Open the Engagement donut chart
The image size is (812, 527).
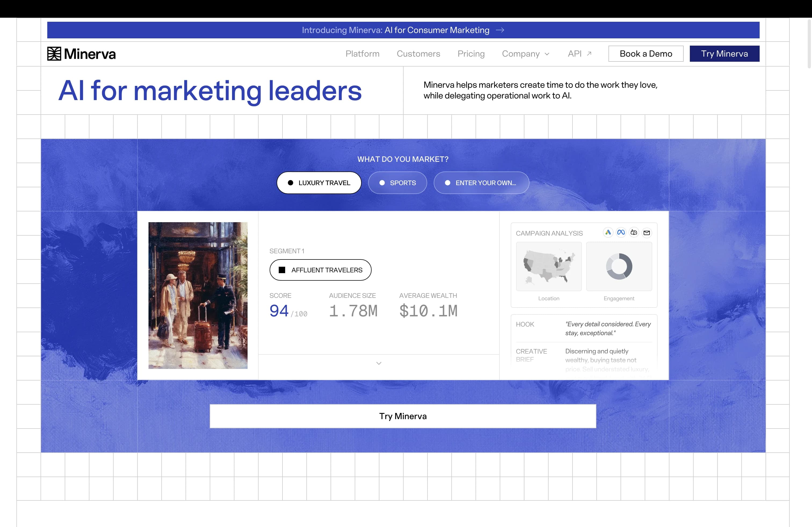click(x=619, y=266)
